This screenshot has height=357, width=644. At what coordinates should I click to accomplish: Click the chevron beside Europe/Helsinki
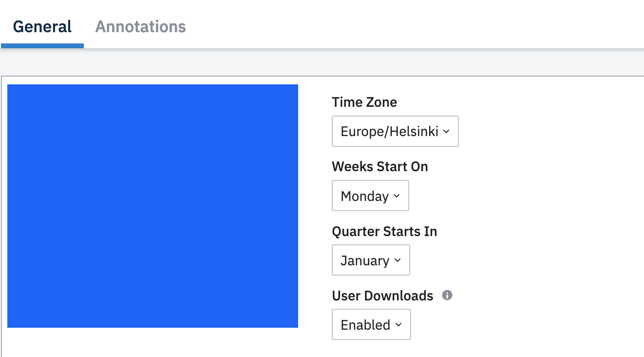pos(447,131)
